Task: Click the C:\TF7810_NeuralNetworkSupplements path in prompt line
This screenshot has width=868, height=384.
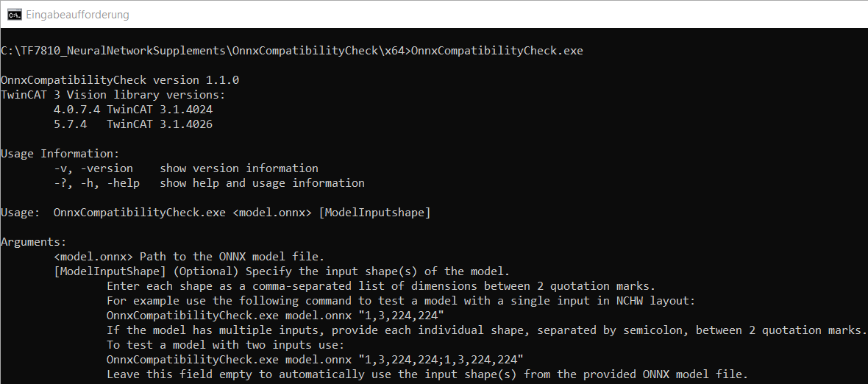Action: [113, 51]
